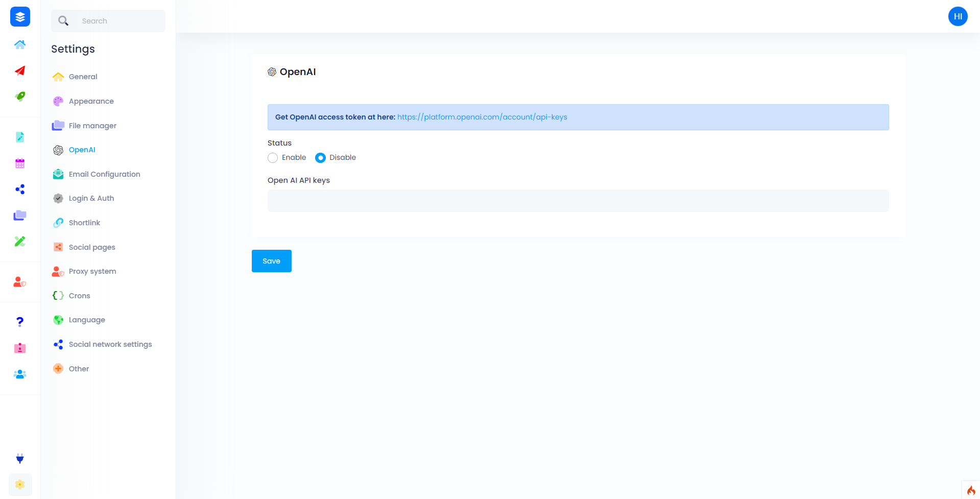Click the pink ID badge icon
This screenshot has width=980, height=499.
click(20, 348)
